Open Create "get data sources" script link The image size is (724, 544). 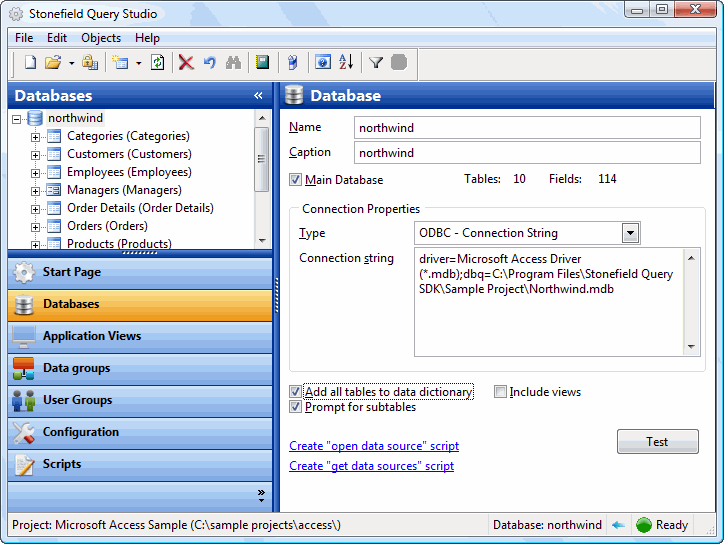coord(371,466)
